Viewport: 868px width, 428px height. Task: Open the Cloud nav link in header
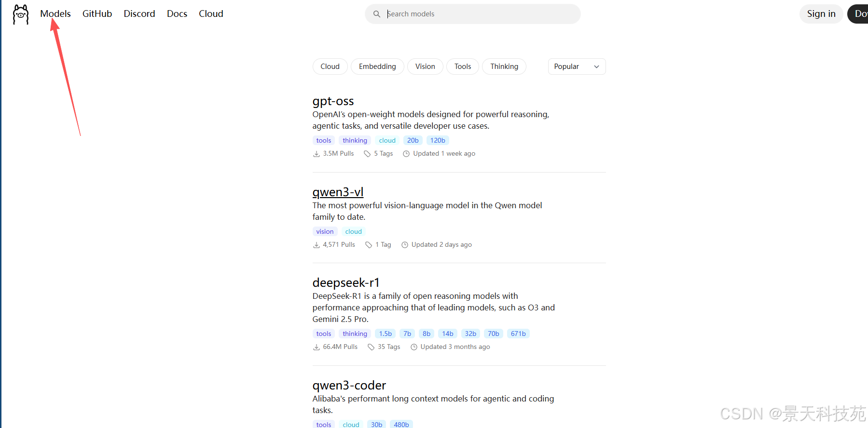coord(211,13)
